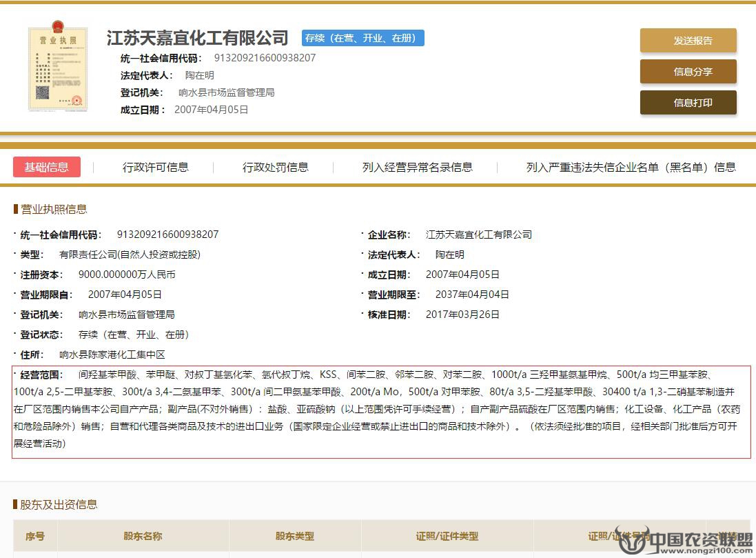The width and height of the screenshot is (756, 558).
Task: Open the 列入经营异常名录信息 tab
Action: 417,167
